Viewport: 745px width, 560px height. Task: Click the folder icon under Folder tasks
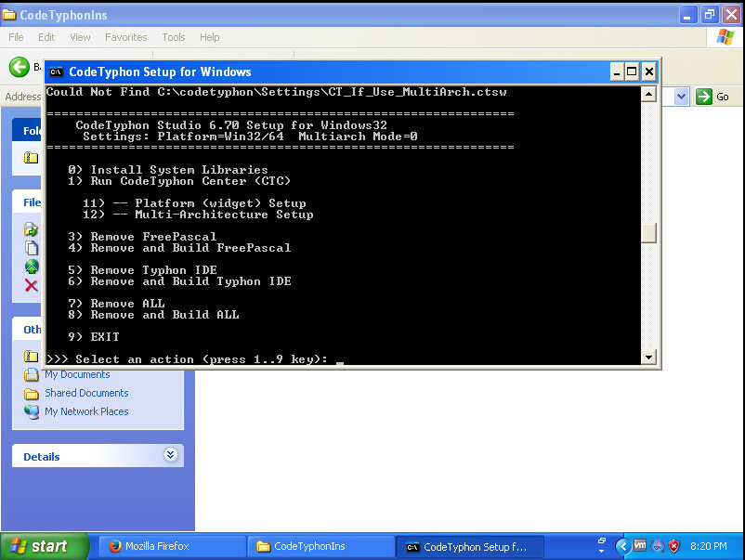pos(32,157)
